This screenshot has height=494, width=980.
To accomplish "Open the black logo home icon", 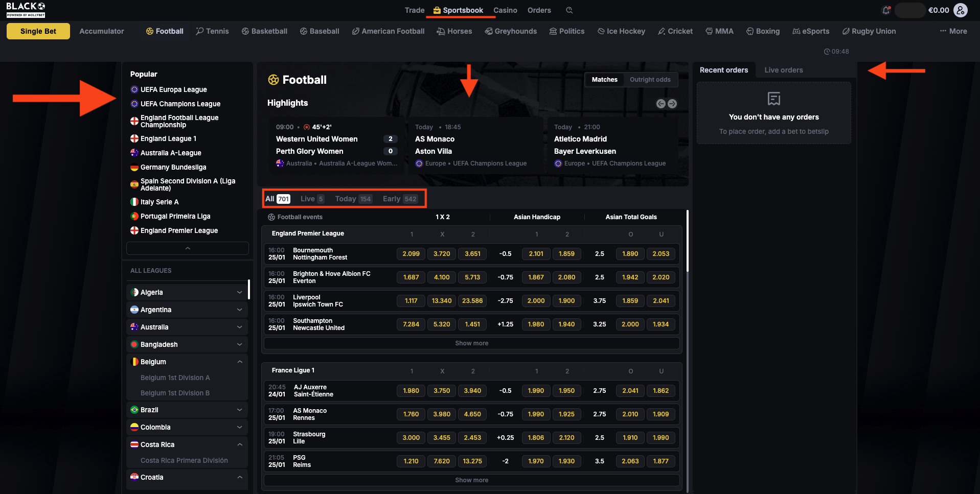I will click(26, 9).
